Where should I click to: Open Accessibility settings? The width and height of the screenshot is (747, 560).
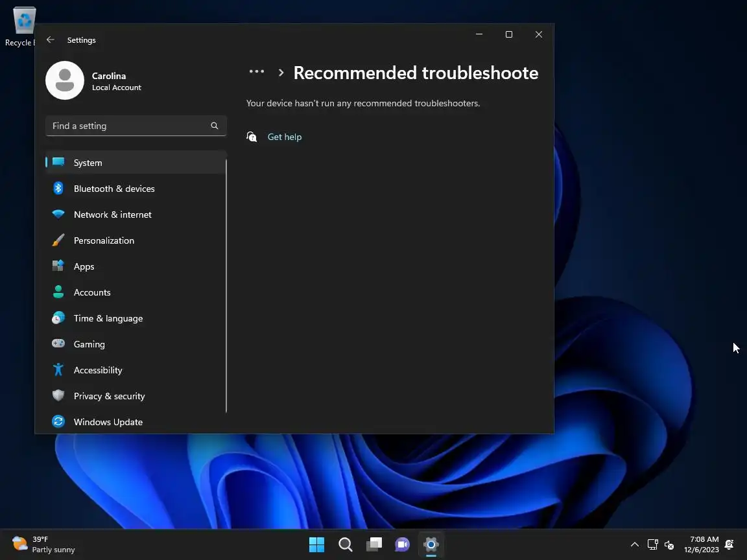136,370
